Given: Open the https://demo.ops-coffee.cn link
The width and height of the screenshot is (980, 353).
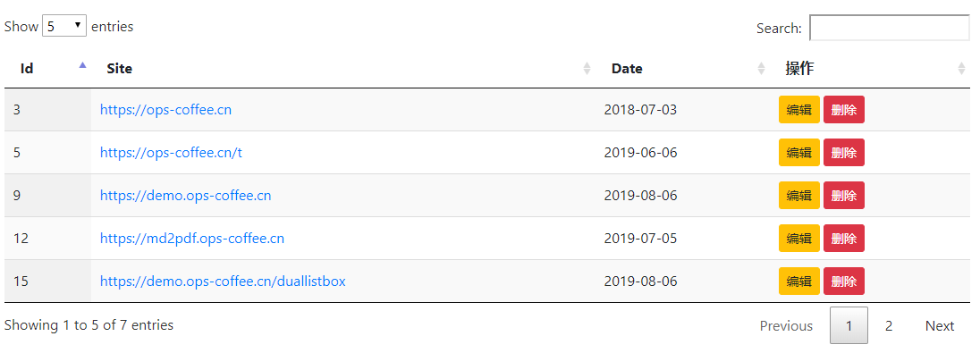Looking at the screenshot, I should click(186, 196).
